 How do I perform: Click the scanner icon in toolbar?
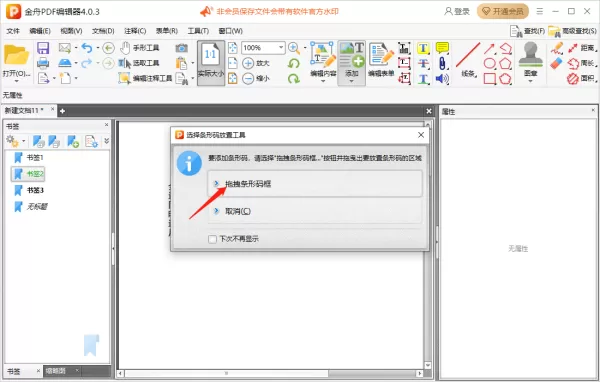pos(65,63)
